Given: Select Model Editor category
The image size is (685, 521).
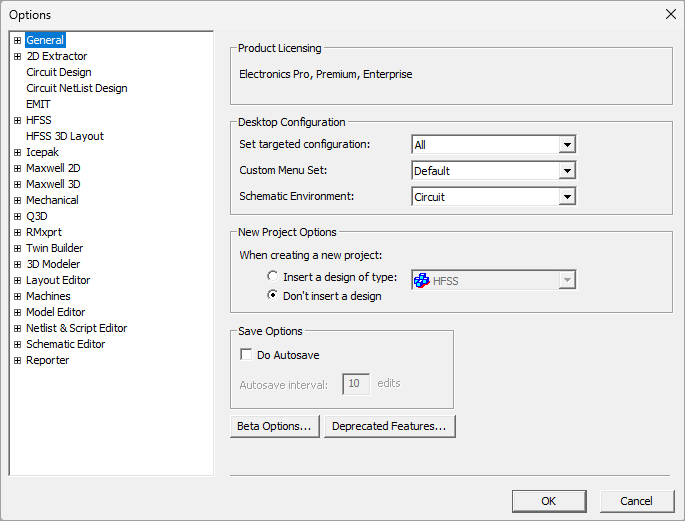Looking at the screenshot, I should pyautogui.click(x=55, y=312).
